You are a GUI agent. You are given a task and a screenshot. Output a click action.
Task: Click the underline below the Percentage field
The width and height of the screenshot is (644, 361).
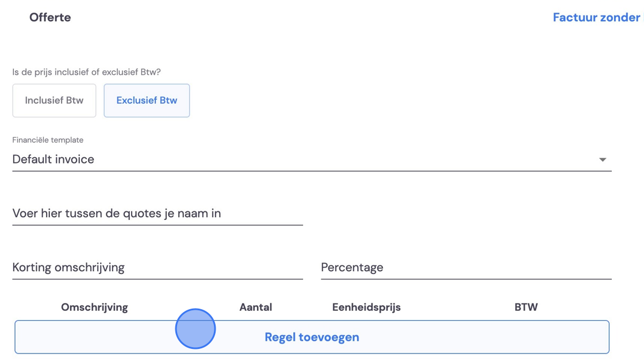[466, 279]
